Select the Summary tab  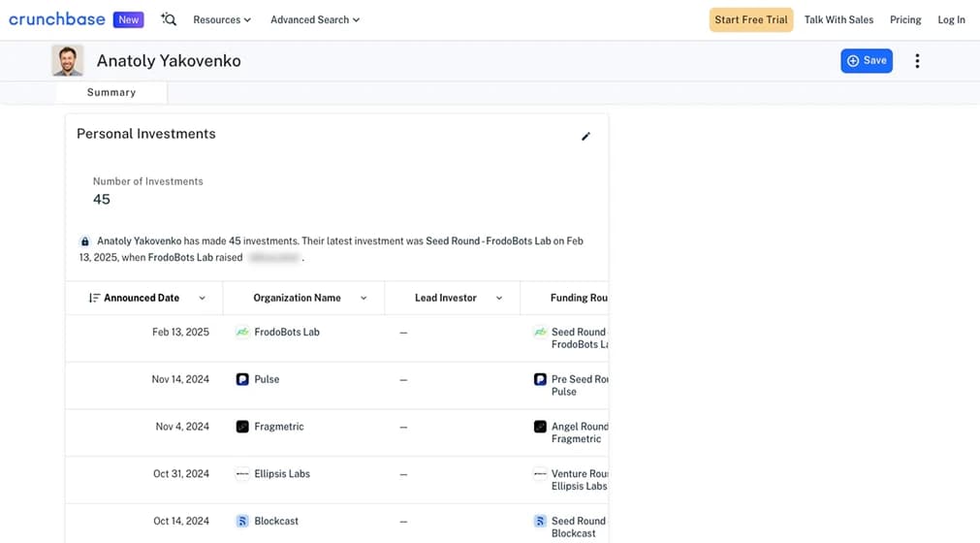111,92
